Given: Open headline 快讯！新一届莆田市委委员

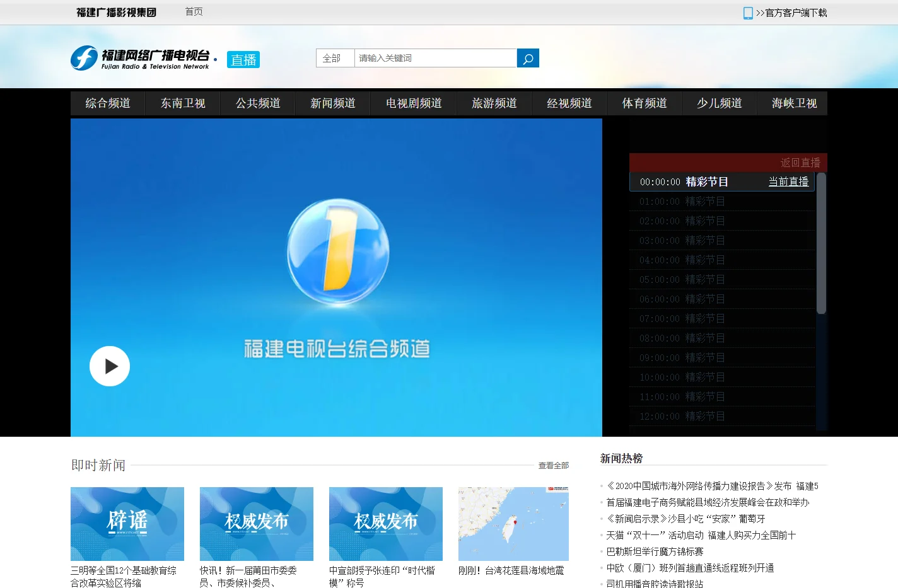Looking at the screenshot, I should click(248, 577).
